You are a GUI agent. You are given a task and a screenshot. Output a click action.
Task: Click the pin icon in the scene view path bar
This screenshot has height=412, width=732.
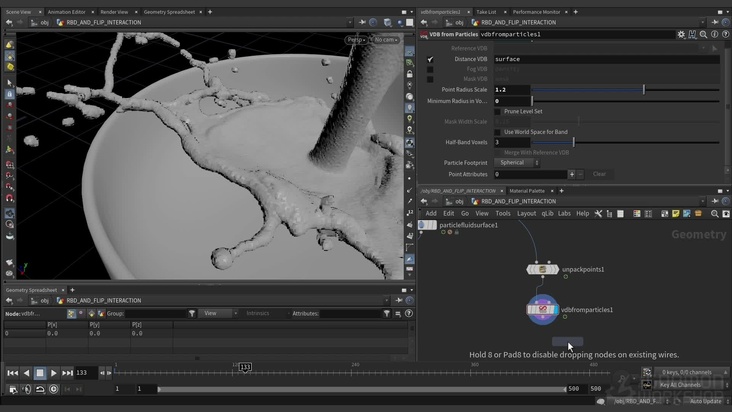pos(362,22)
